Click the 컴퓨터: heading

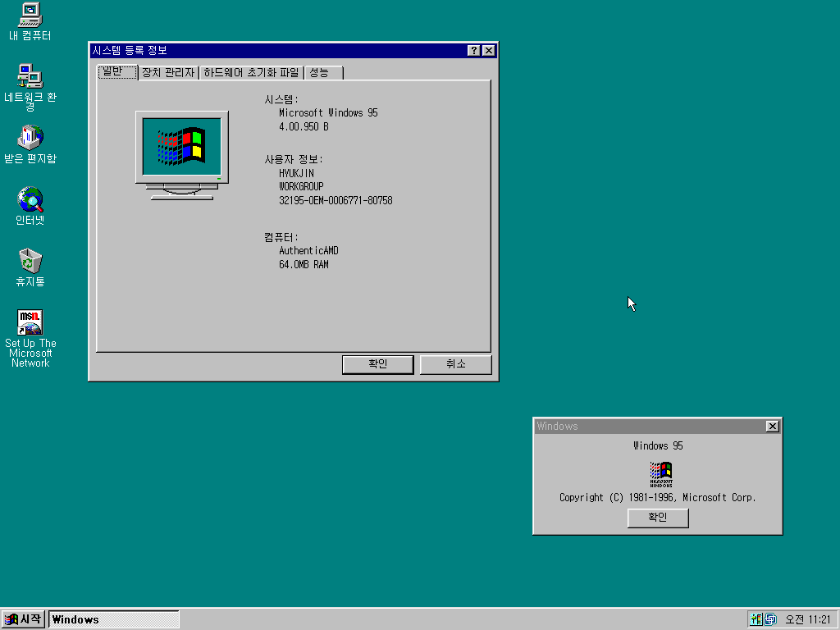point(281,237)
